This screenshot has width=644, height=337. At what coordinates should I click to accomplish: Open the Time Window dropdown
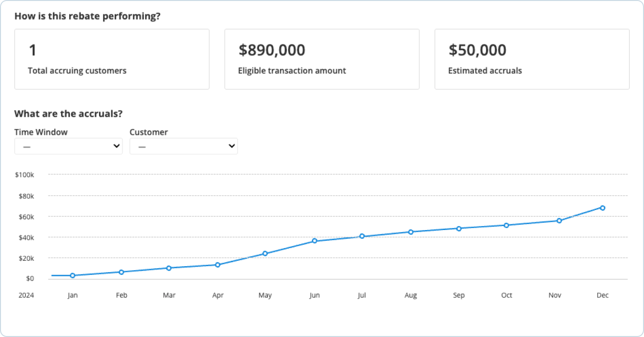point(68,146)
